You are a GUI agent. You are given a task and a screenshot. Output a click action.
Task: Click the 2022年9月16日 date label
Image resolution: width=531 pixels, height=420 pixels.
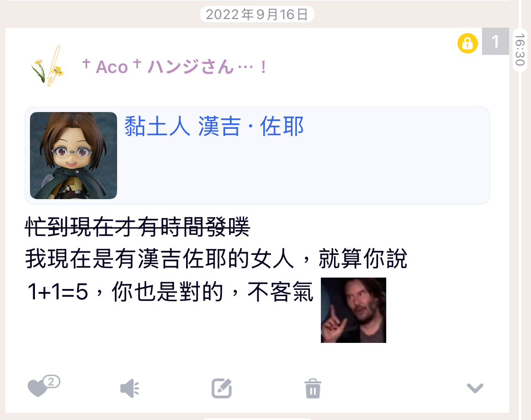(257, 14)
